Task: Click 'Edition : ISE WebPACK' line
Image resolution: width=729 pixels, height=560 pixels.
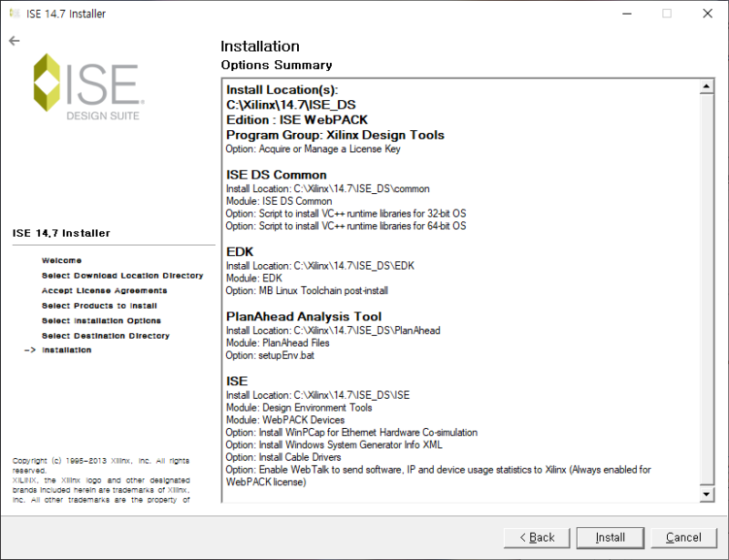Action: point(297,120)
